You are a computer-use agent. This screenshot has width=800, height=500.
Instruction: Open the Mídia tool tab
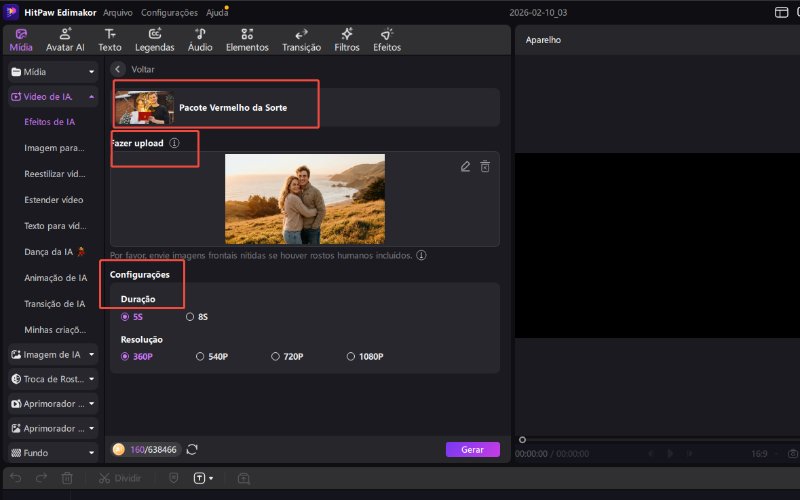pos(21,40)
